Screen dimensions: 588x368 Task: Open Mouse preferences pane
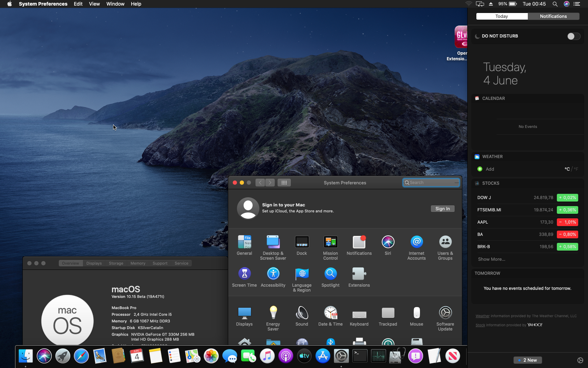(416, 316)
